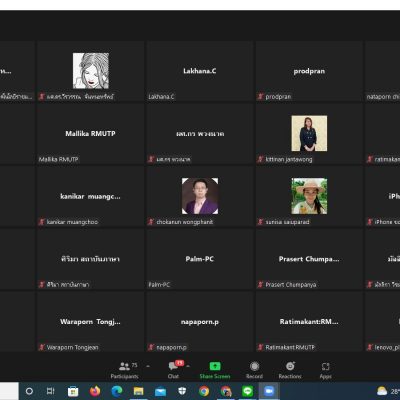Screen dimensions: 400x400
Task: Select the Palm-PC participant tile
Action: [x=200, y=259]
